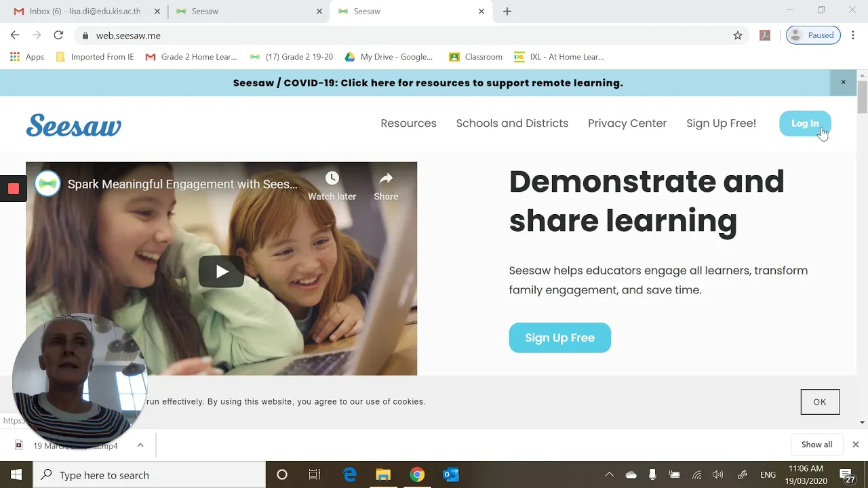Open the Privacy Center menu item
This screenshot has height=488, width=868.
click(627, 123)
